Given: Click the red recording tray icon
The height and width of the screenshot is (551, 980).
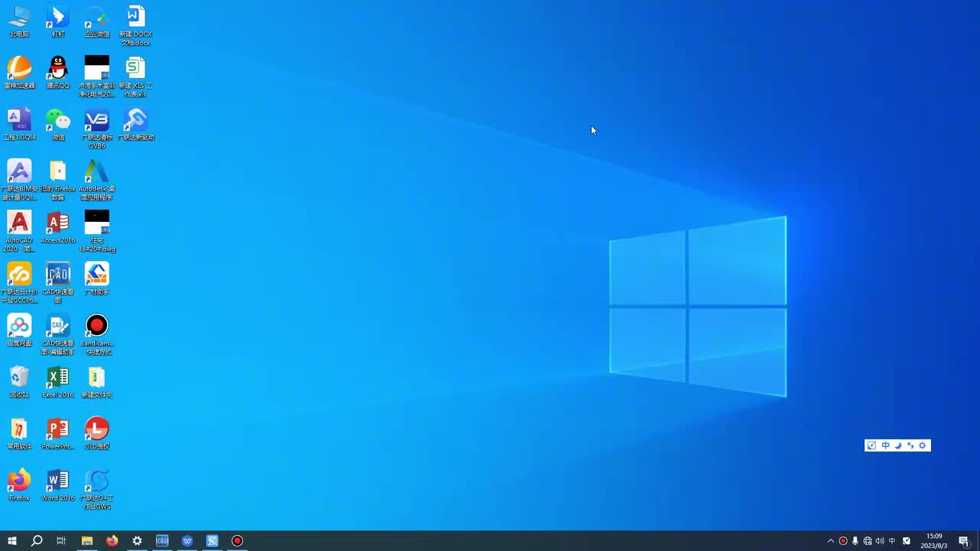Looking at the screenshot, I should point(843,541).
